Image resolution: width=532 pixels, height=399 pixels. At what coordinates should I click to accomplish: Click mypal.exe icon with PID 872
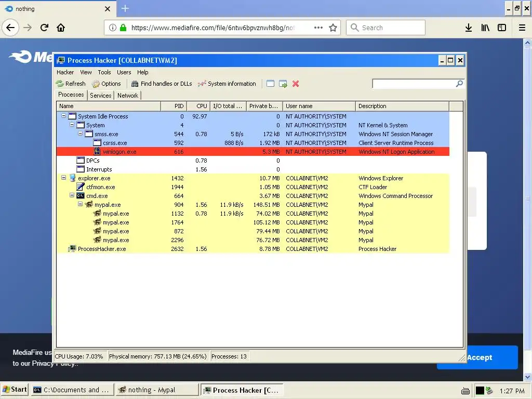[x=97, y=231]
